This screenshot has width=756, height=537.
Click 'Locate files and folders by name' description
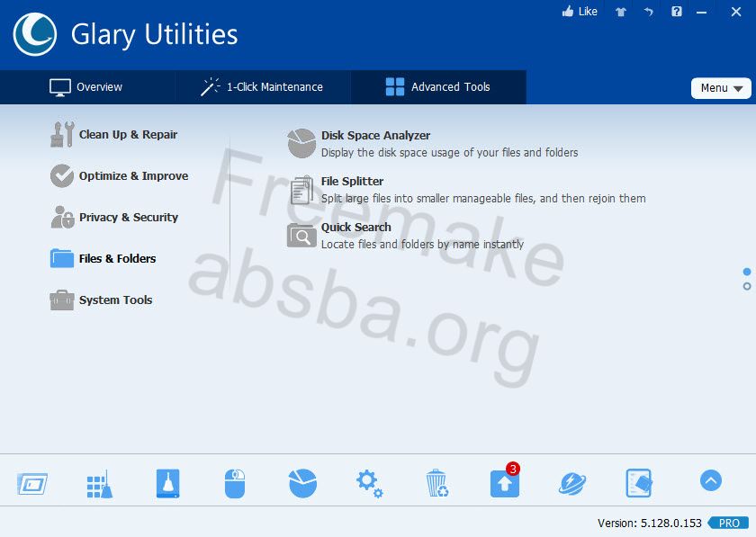(x=422, y=245)
